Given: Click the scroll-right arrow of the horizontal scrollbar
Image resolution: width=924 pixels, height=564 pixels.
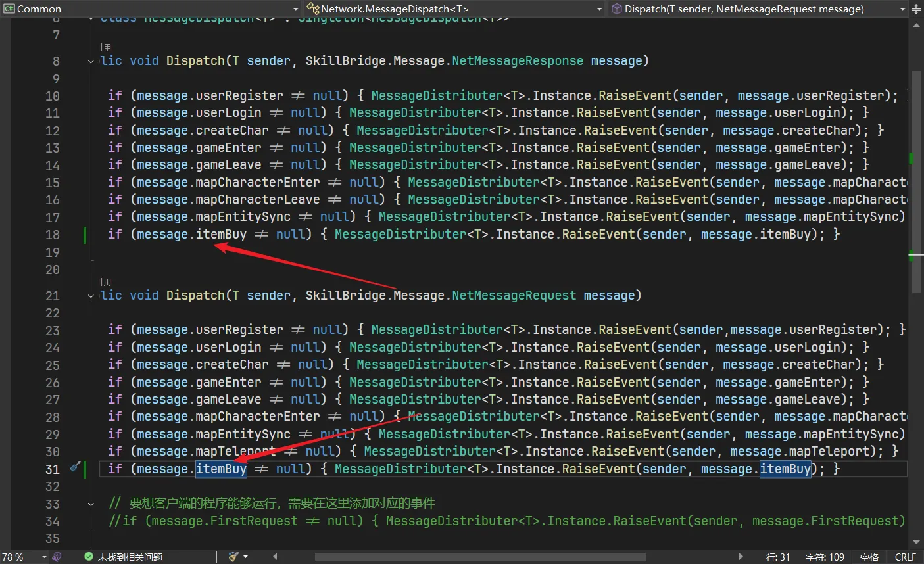Looking at the screenshot, I should (x=741, y=557).
